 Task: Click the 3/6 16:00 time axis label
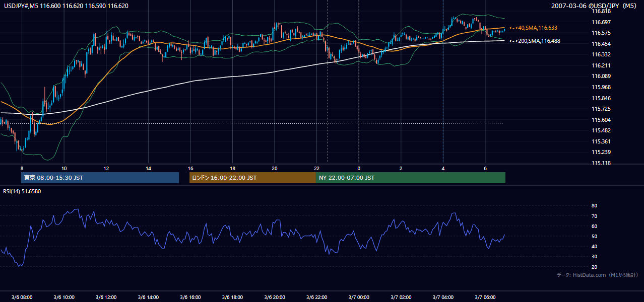[x=190, y=297]
